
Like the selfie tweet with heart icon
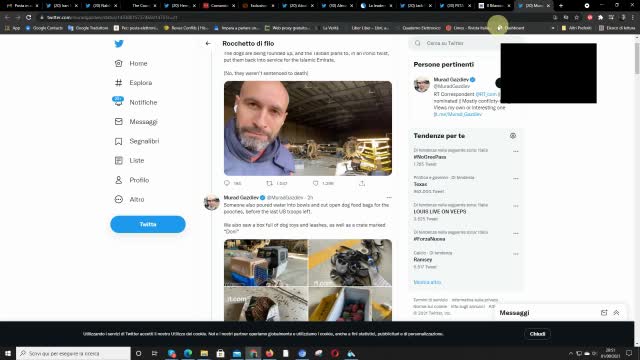(x=316, y=183)
